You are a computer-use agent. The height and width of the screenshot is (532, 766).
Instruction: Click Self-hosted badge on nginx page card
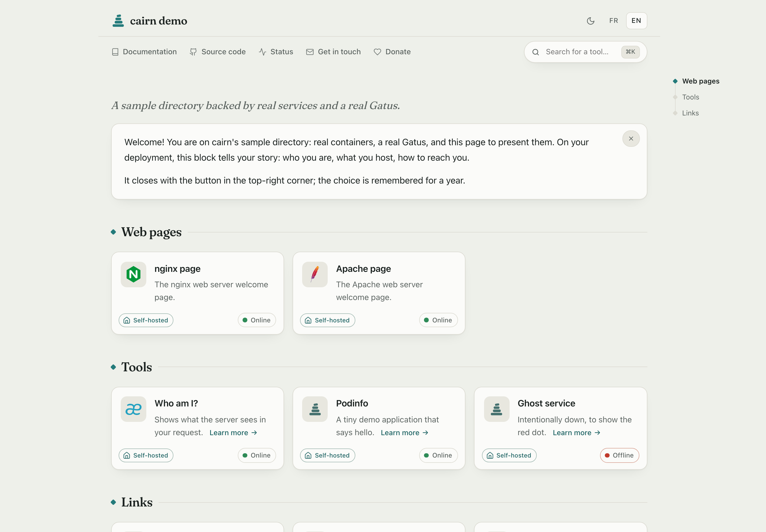146,320
